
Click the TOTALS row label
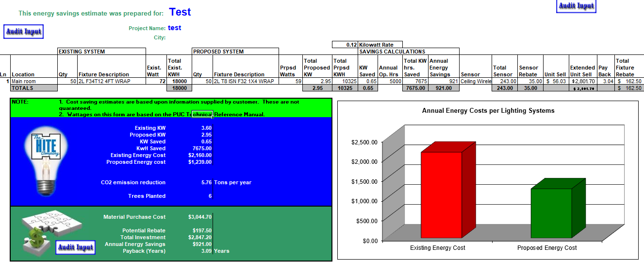click(x=22, y=88)
